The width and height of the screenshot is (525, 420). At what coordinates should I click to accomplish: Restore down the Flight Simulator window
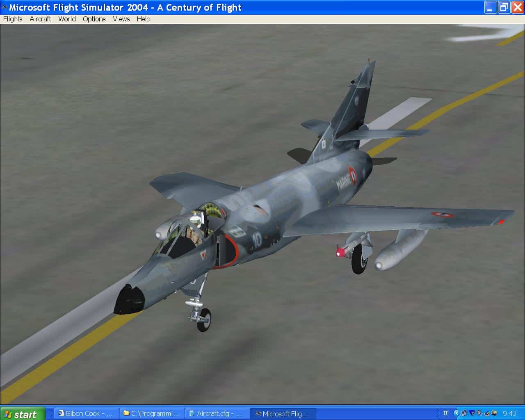tap(504, 7)
